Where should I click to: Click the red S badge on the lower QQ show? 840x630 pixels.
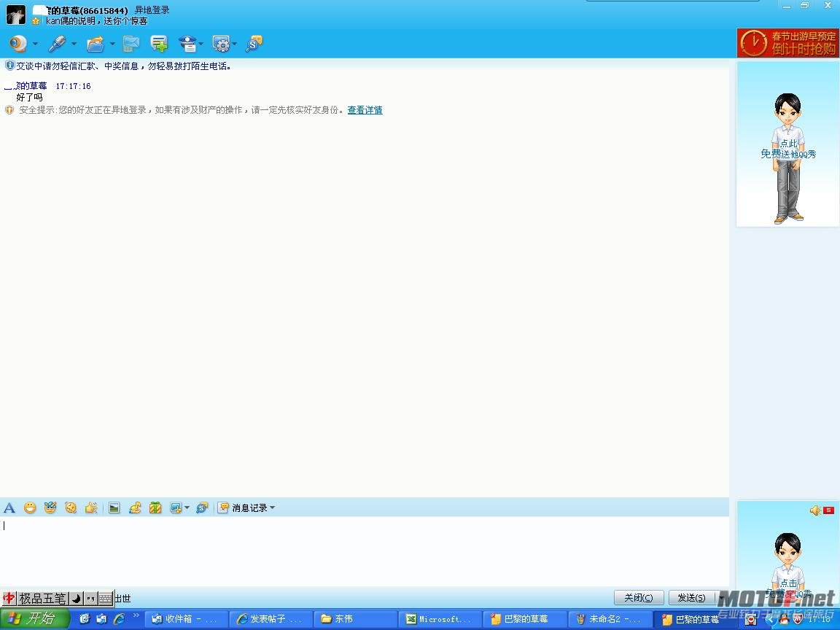click(829, 510)
